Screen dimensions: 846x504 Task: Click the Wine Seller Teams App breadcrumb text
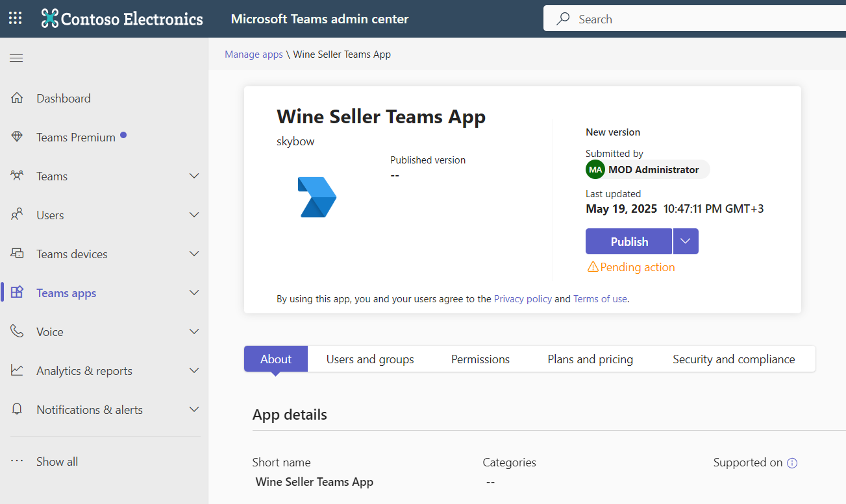pyautogui.click(x=342, y=54)
